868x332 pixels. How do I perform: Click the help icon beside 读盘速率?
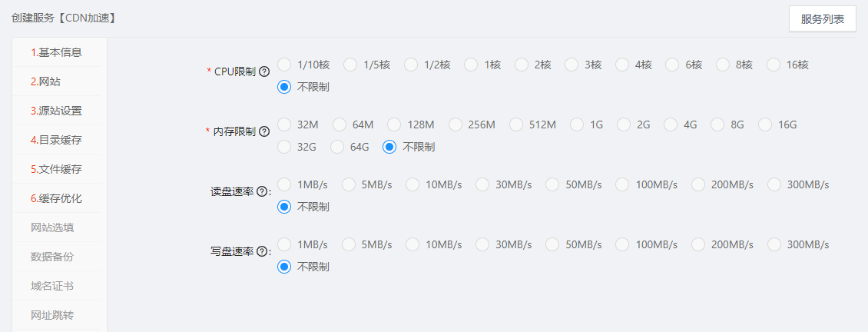click(x=263, y=191)
